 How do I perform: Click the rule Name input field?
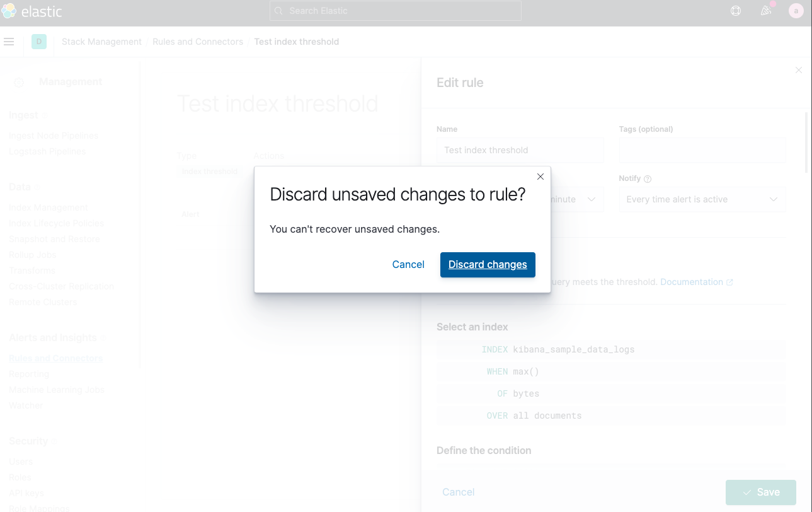520,150
